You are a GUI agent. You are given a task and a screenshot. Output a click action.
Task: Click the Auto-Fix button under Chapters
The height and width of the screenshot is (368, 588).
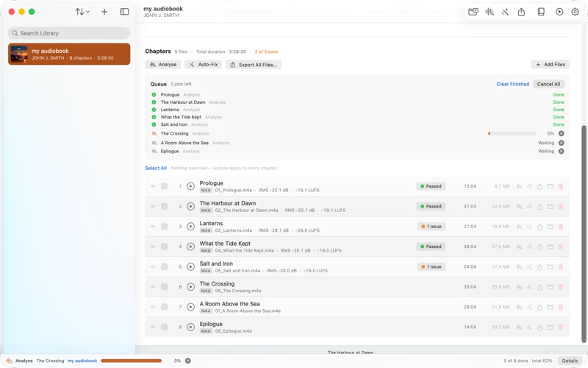tap(204, 65)
